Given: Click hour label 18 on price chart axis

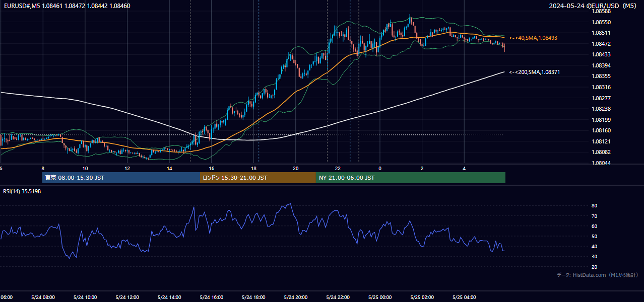Looking at the screenshot, I should [x=253, y=169].
